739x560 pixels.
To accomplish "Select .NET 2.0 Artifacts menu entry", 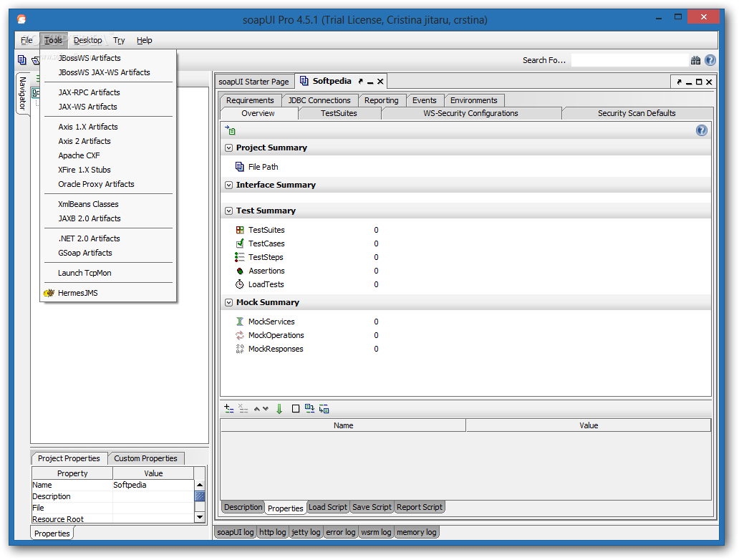I will coord(89,238).
